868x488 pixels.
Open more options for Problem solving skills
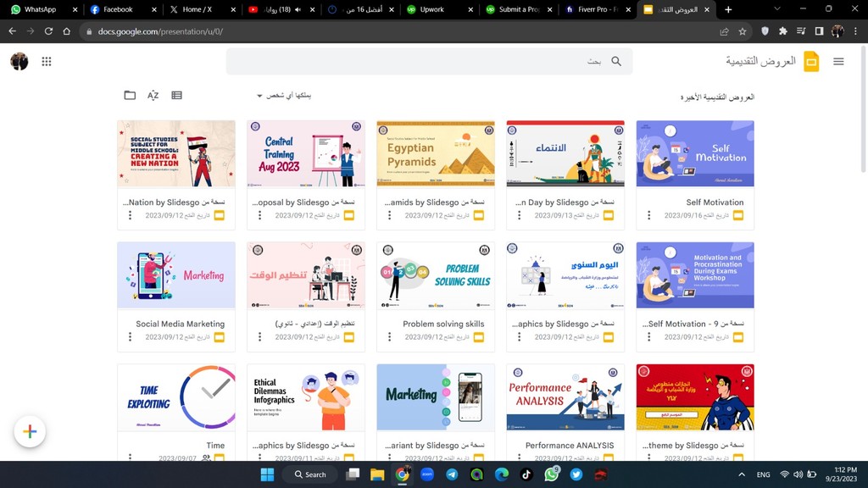389,336
